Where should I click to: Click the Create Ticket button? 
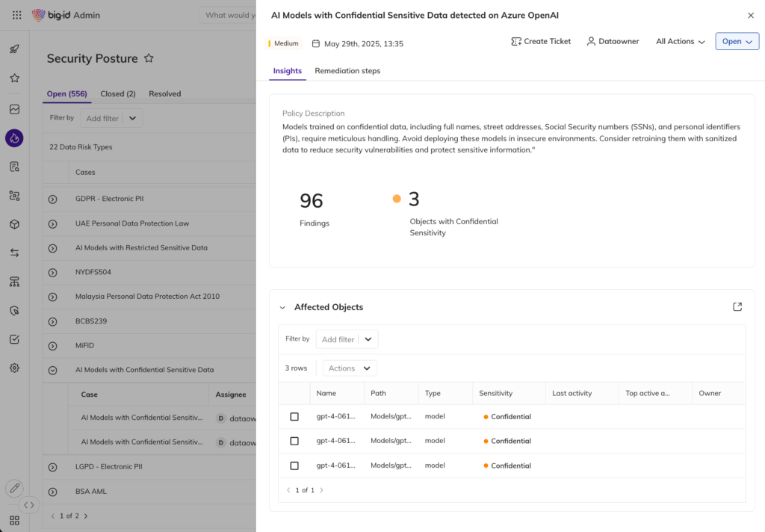541,42
